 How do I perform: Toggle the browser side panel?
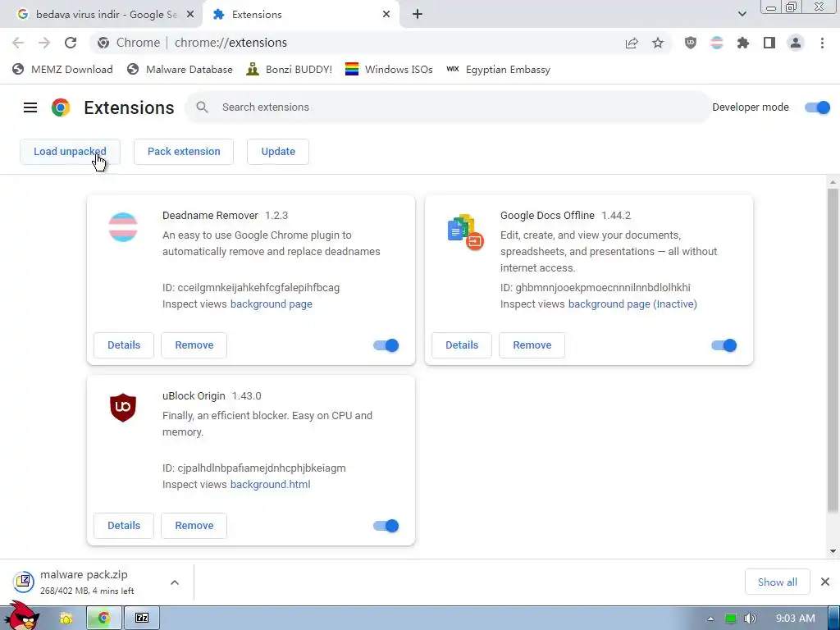(x=769, y=43)
